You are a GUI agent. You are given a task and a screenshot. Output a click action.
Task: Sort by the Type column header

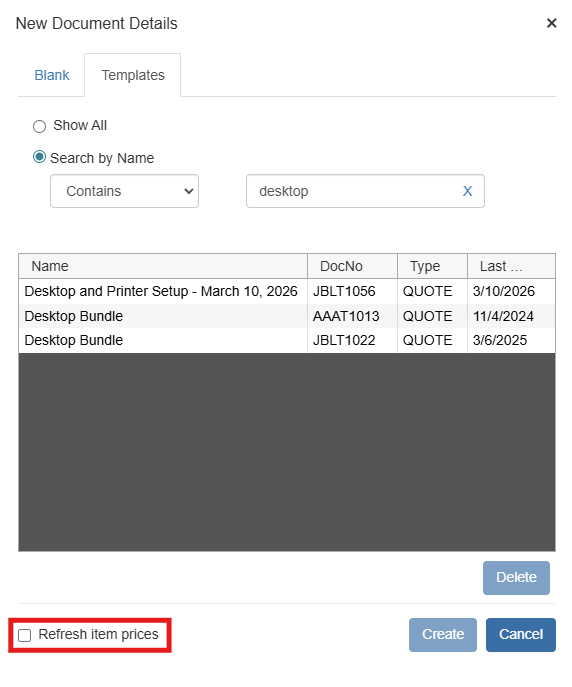coord(432,266)
